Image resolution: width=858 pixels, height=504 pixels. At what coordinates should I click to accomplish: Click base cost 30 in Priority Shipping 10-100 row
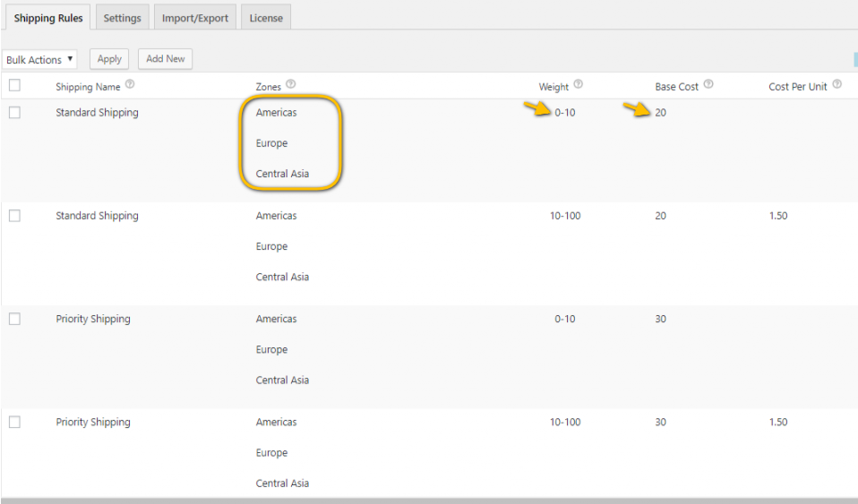tap(660, 422)
